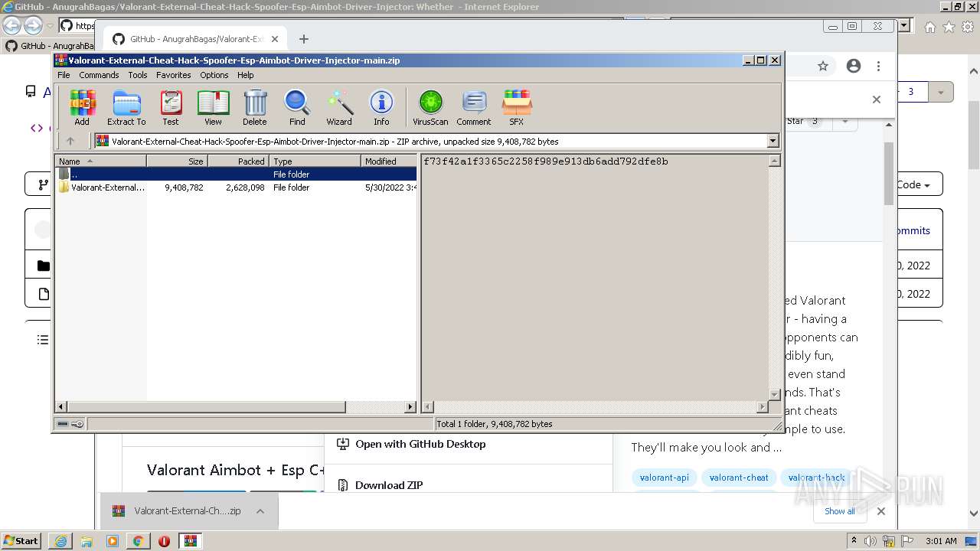Open the Favorites menu

174,75
